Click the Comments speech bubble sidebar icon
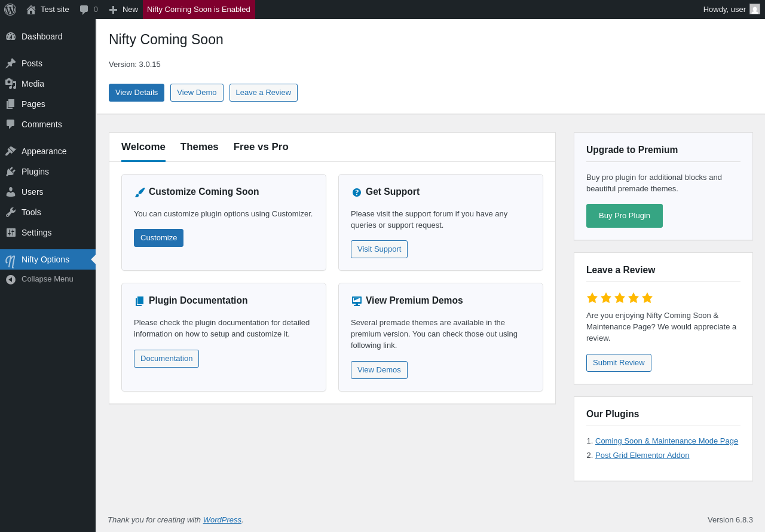Viewport: 765px width, 532px height. pos(11,124)
